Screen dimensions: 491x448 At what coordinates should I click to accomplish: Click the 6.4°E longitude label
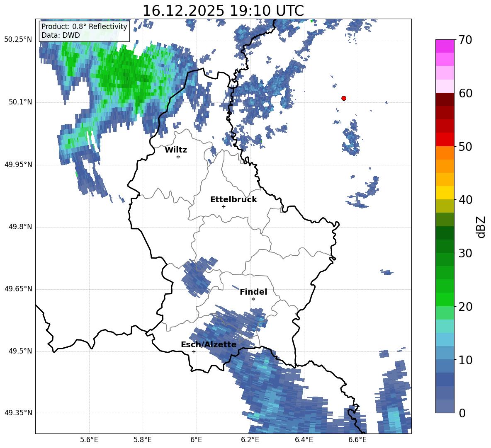pyautogui.click(x=304, y=440)
